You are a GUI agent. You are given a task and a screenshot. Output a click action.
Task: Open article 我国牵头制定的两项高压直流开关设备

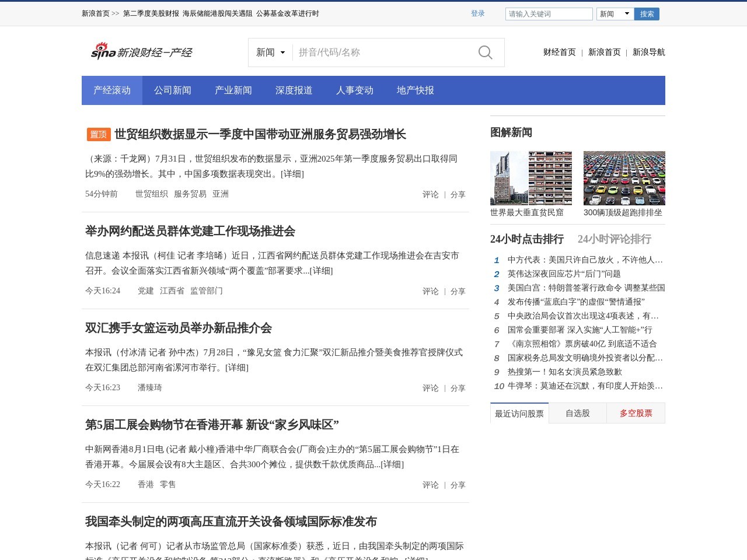coord(231,521)
